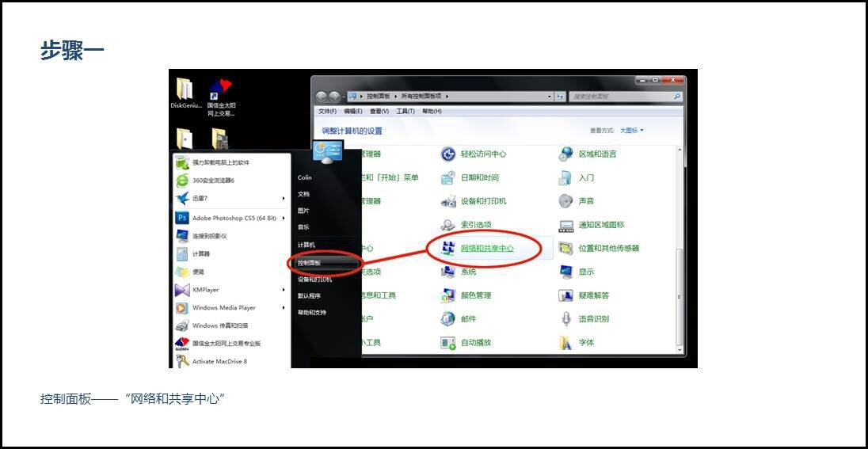Open the 字体 fonts icon
Viewport: 868px width, 449px height.
click(x=566, y=343)
